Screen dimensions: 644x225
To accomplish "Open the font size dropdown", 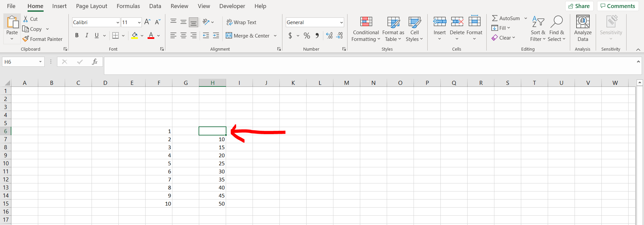I will [139, 22].
